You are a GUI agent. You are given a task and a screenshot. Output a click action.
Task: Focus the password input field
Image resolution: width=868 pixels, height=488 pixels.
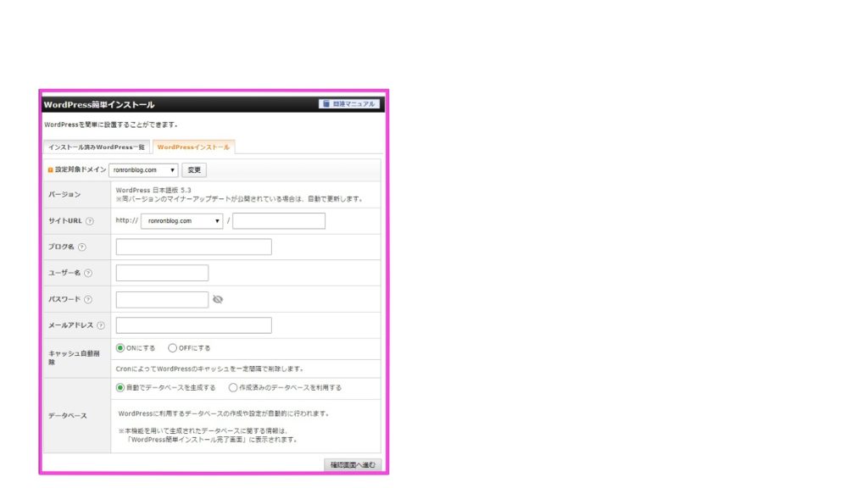[x=162, y=299]
